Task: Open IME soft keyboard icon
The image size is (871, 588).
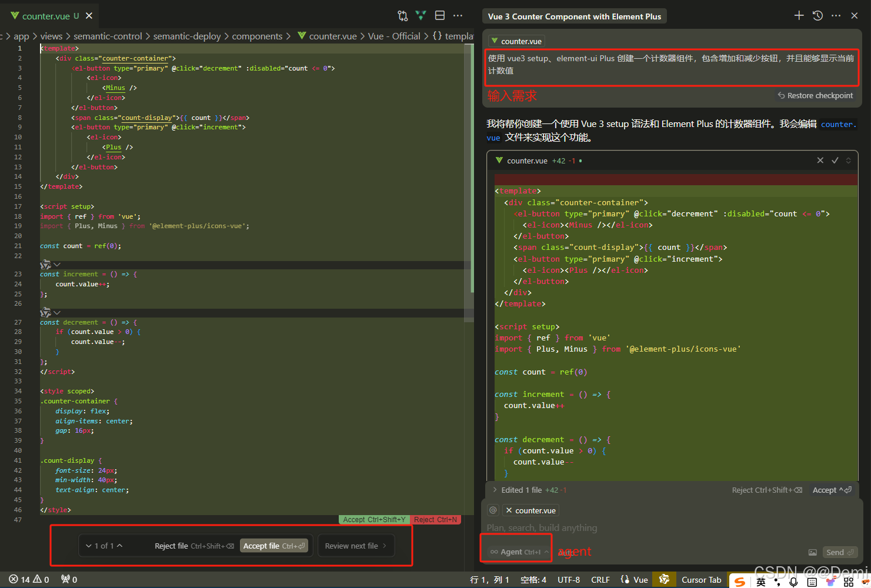Action: click(x=812, y=582)
